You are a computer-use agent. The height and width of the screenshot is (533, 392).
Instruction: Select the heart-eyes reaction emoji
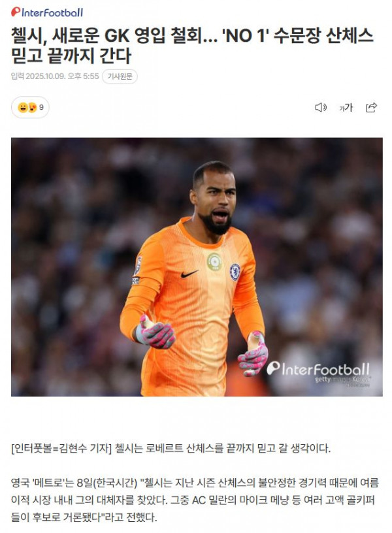pyautogui.click(x=32, y=107)
